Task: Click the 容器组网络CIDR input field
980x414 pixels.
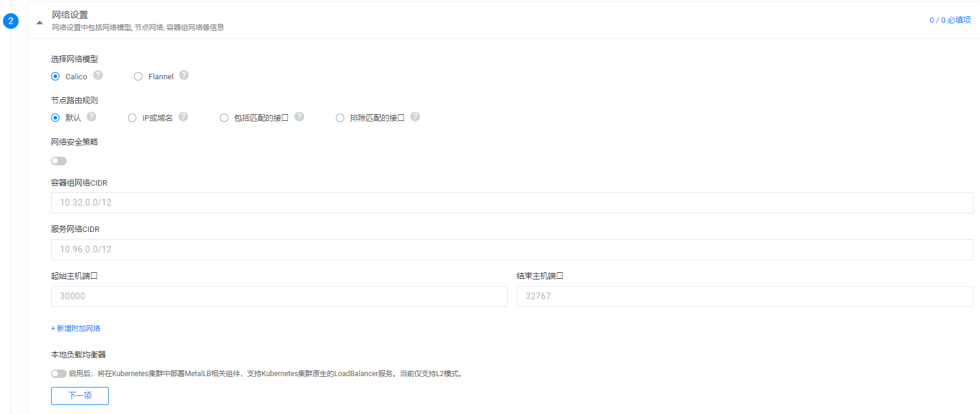Action: coord(511,203)
